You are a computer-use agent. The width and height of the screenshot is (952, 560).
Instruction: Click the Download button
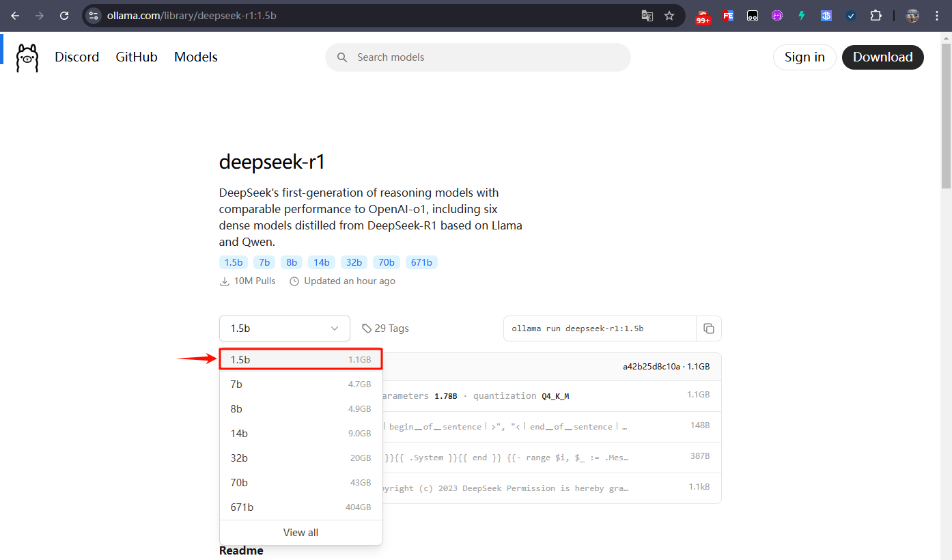pyautogui.click(x=882, y=57)
